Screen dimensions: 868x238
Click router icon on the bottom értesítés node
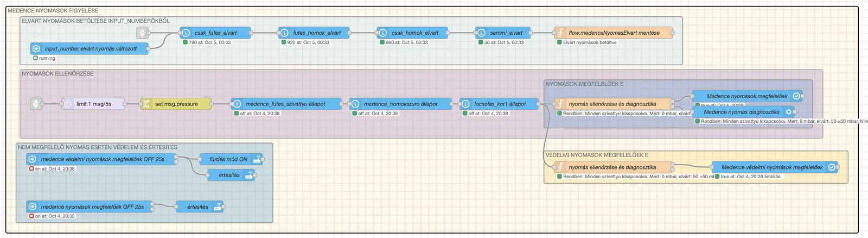point(218,206)
